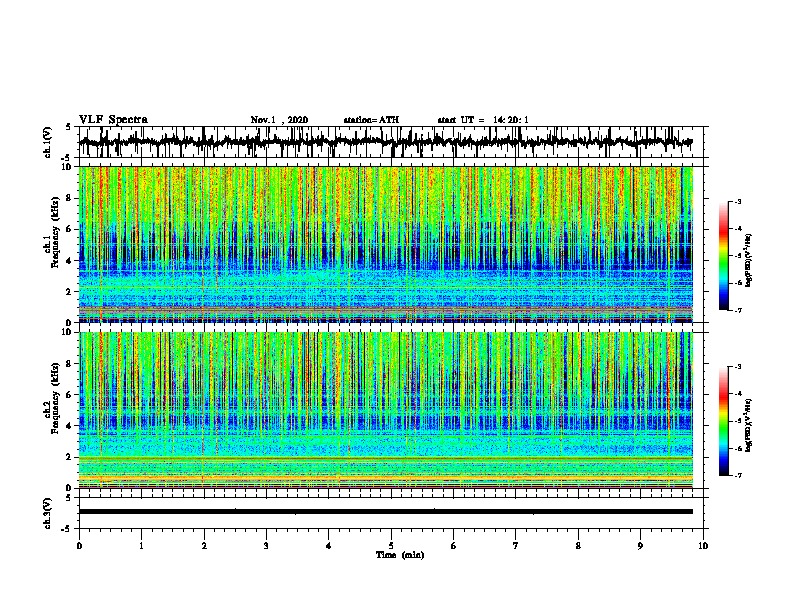This screenshot has width=792, height=612.
Task: Select the date text "Nov.1 , 2020"
Action: pos(279,120)
